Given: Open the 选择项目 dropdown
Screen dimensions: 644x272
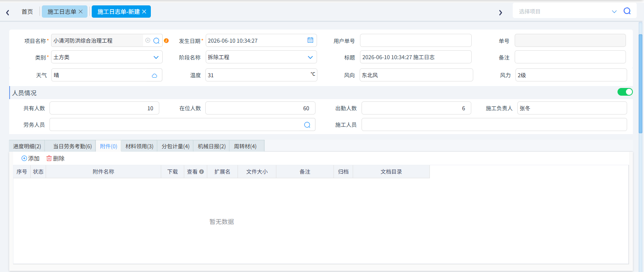Looking at the screenshot, I should point(614,12).
